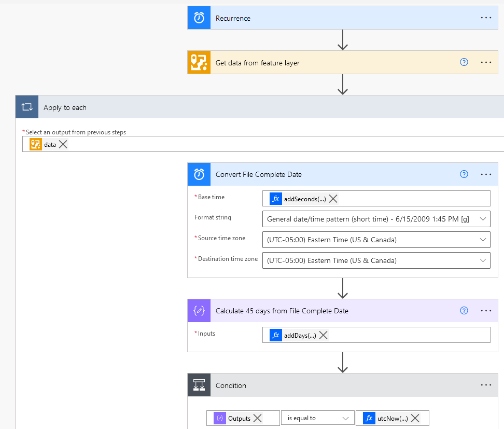The width and height of the screenshot is (504, 429).
Task: Remove the addDays expression token
Action: (324, 335)
